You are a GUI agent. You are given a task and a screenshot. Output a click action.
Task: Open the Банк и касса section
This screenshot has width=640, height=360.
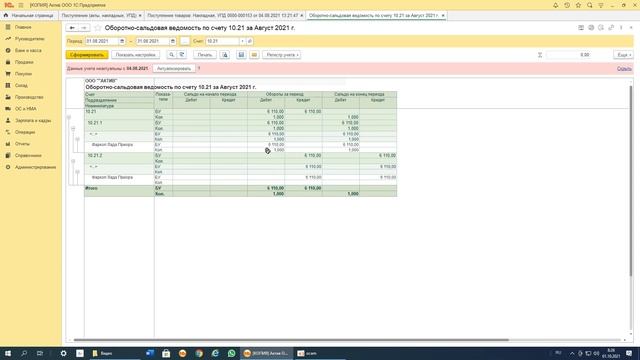click(28, 51)
